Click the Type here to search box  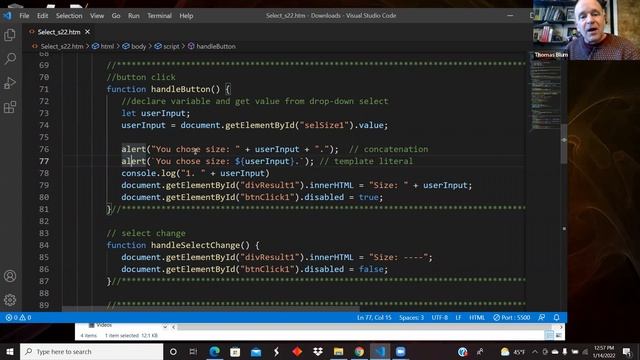point(91,351)
